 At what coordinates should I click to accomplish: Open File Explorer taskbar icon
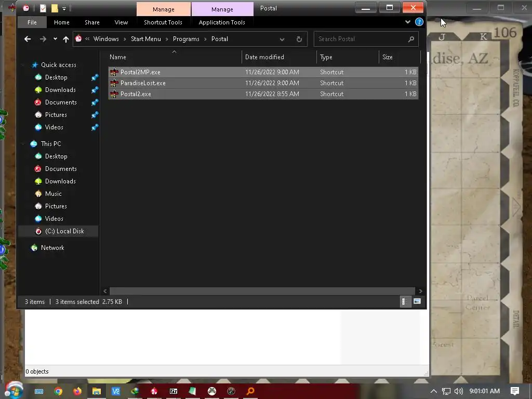pos(96,391)
